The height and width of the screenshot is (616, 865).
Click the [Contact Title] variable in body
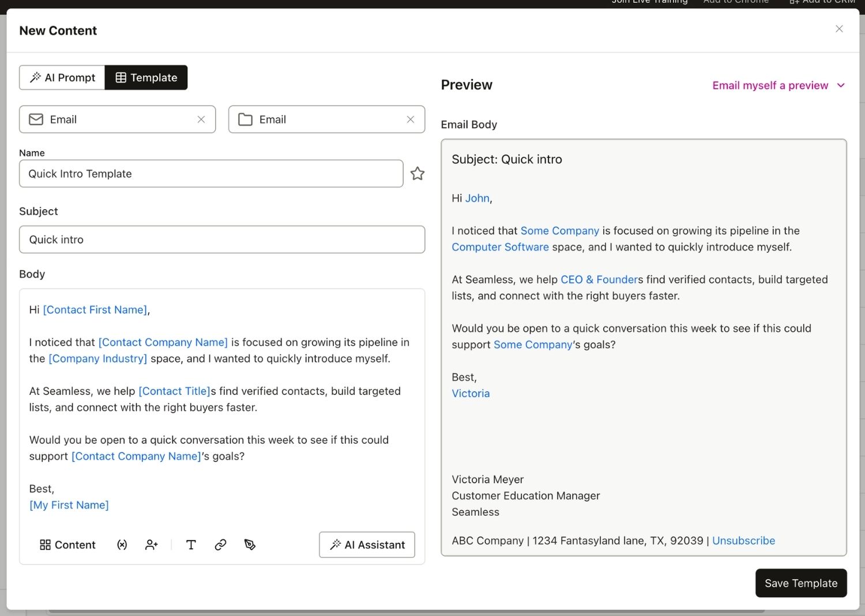point(175,391)
